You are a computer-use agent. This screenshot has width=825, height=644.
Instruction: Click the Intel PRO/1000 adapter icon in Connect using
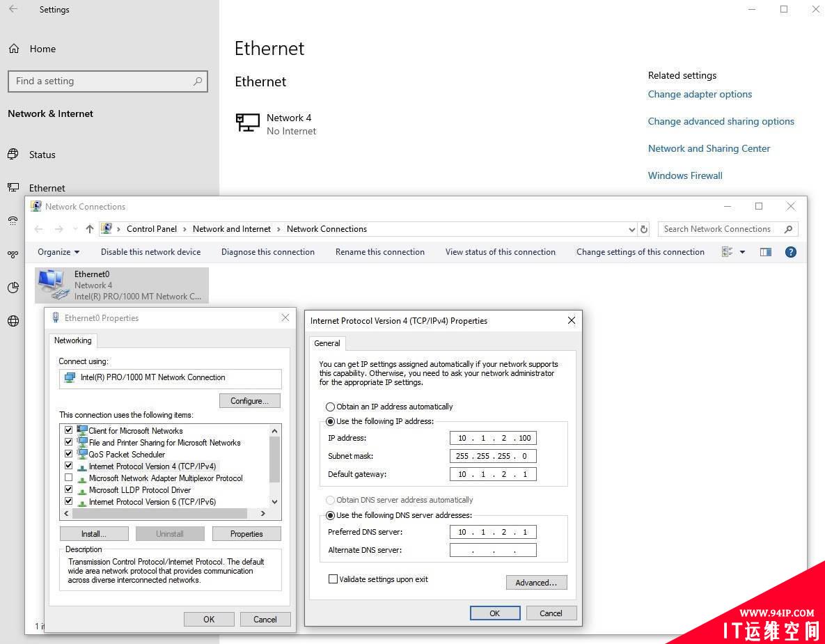[x=70, y=378]
